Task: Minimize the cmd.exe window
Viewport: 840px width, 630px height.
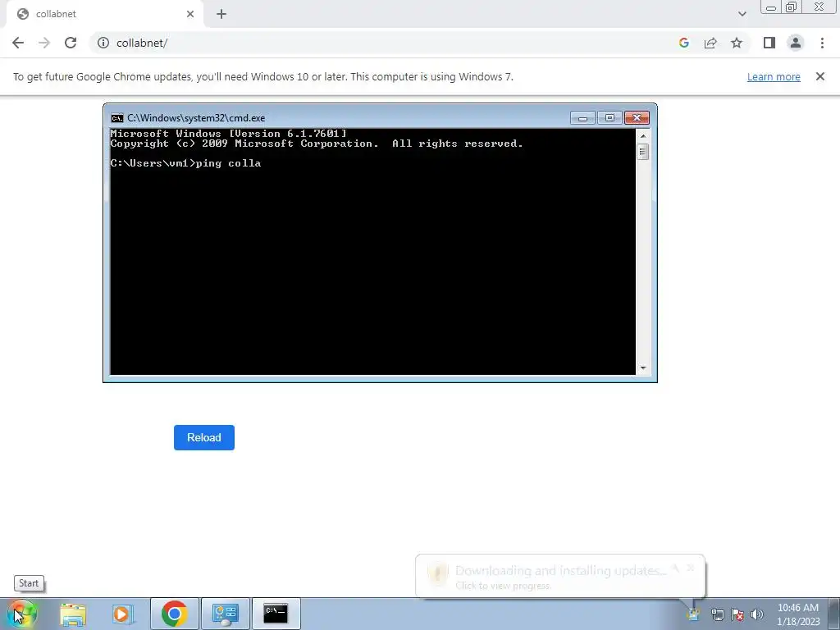Action: (x=582, y=118)
